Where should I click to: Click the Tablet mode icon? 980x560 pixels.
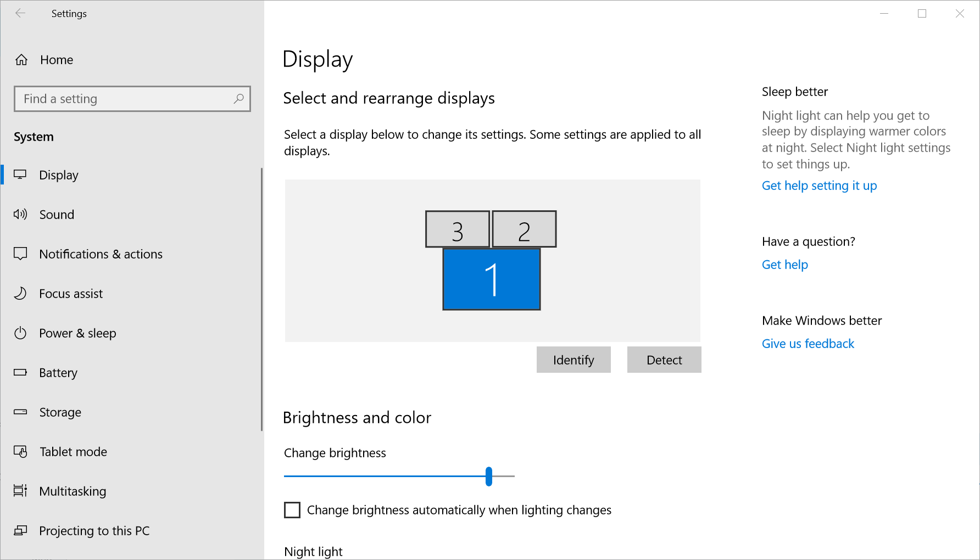click(x=20, y=452)
